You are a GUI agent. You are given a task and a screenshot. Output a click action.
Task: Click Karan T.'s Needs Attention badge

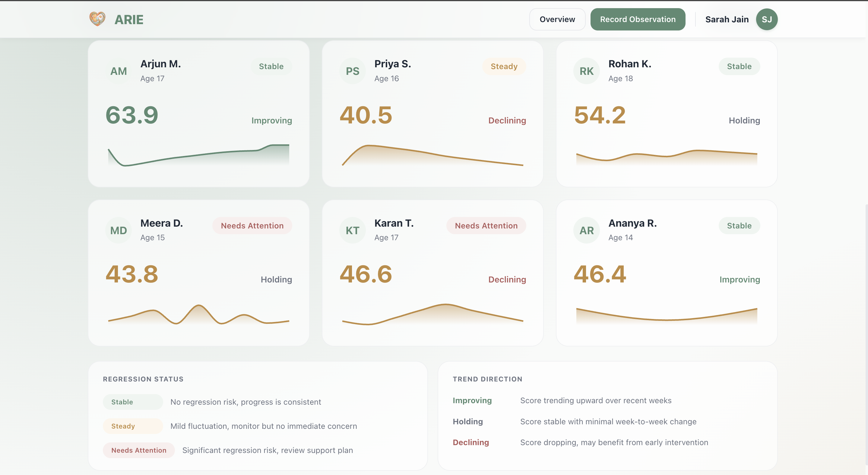486,225
